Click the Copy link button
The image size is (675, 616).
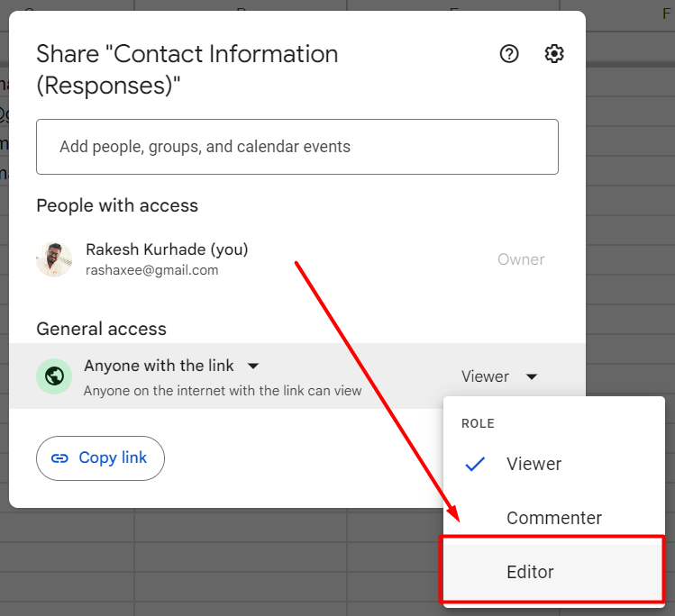100,458
